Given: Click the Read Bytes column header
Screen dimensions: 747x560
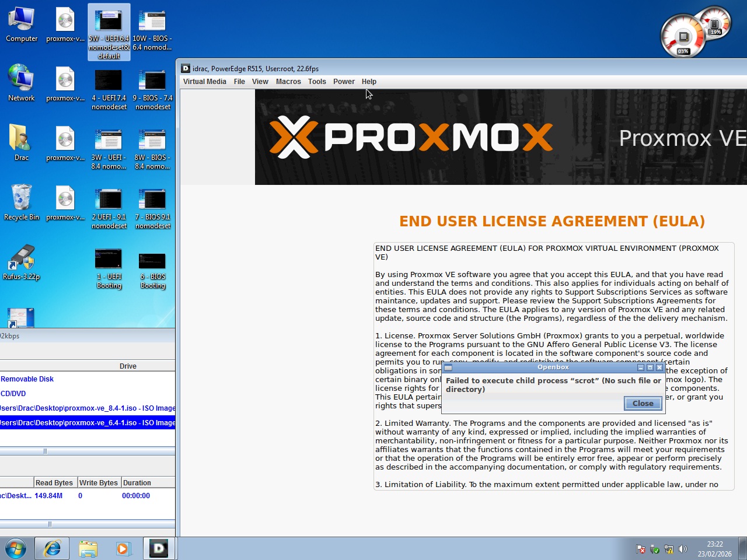Looking at the screenshot, I should [54, 483].
